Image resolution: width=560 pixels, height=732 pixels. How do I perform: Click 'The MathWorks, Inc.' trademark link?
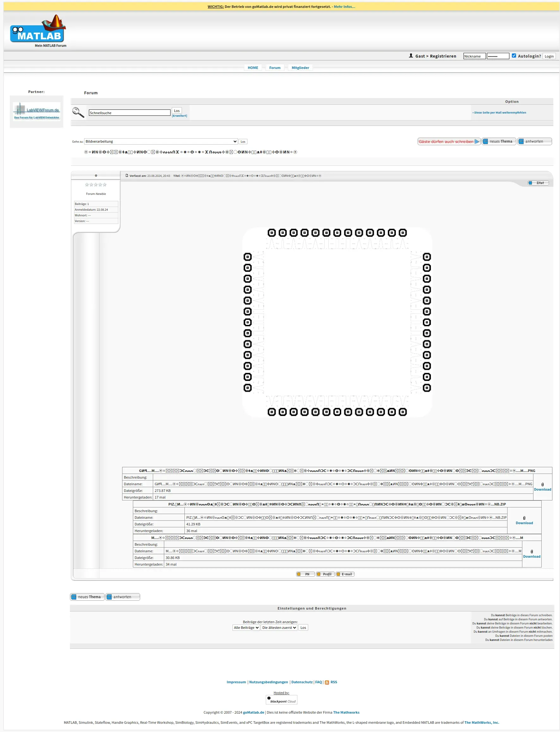click(x=482, y=722)
